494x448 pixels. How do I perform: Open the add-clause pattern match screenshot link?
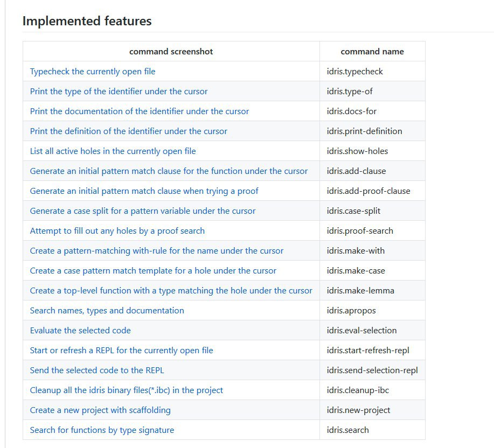click(169, 171)
